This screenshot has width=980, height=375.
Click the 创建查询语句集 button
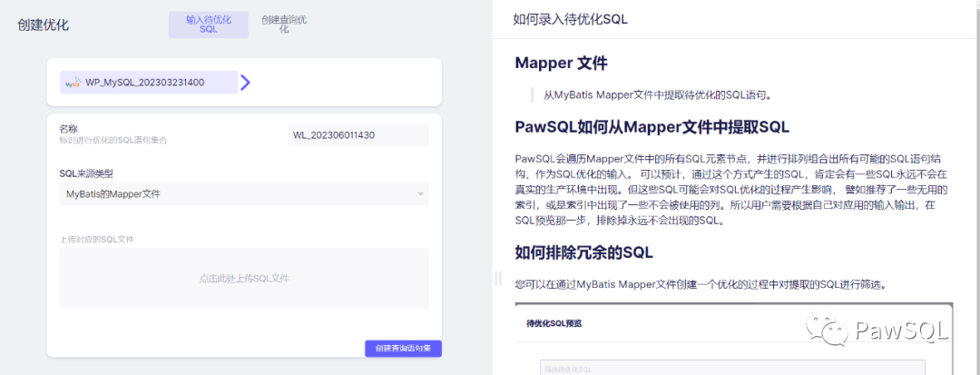click(403, 349)
